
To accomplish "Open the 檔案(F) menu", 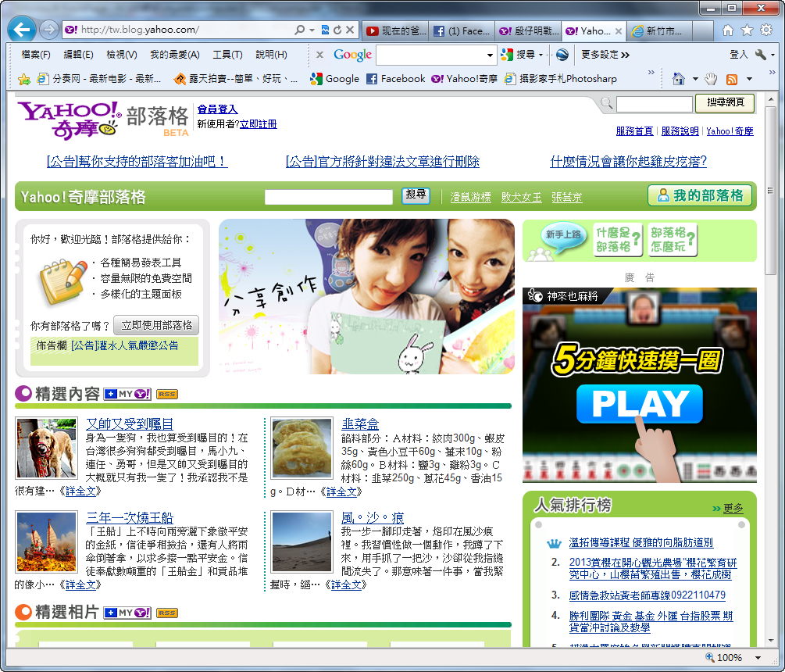I will (x=36, y=55).
